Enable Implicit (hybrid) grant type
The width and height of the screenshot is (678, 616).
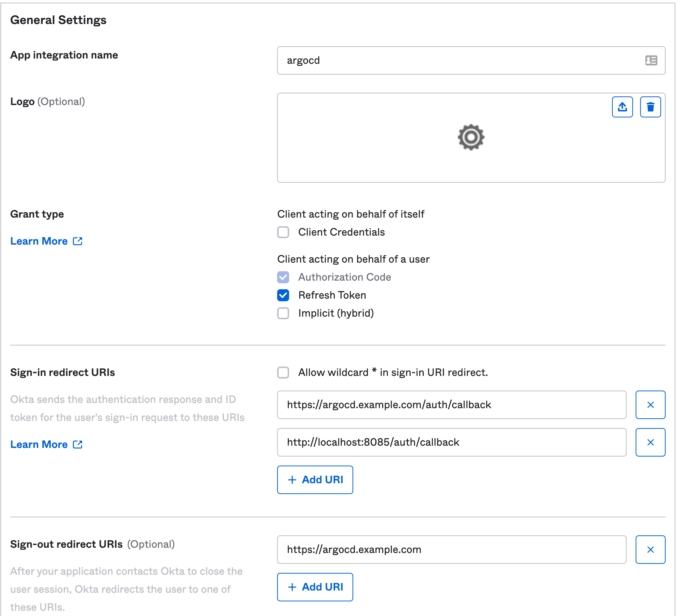point(283,313)
